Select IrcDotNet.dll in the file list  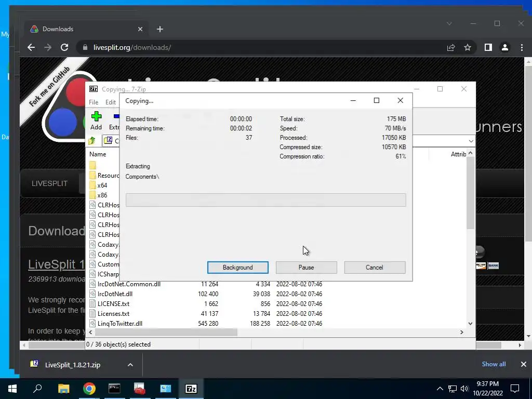click(115, 294)
